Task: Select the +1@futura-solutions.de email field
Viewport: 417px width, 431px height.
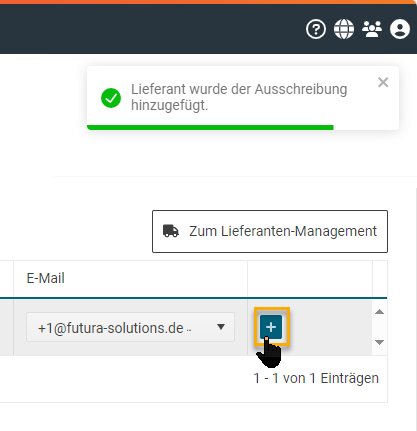Action: click(130, 327)
